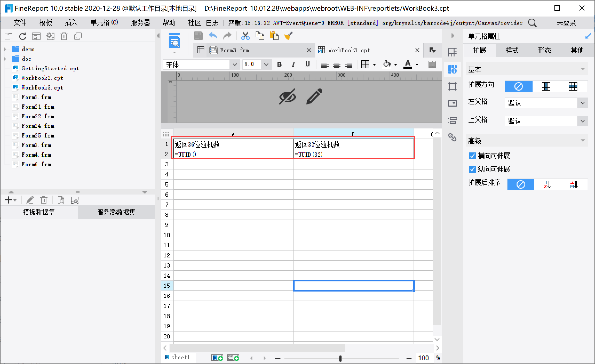Click the refresh icon in file panel
The image size is (595, 364).
(23, 36)
